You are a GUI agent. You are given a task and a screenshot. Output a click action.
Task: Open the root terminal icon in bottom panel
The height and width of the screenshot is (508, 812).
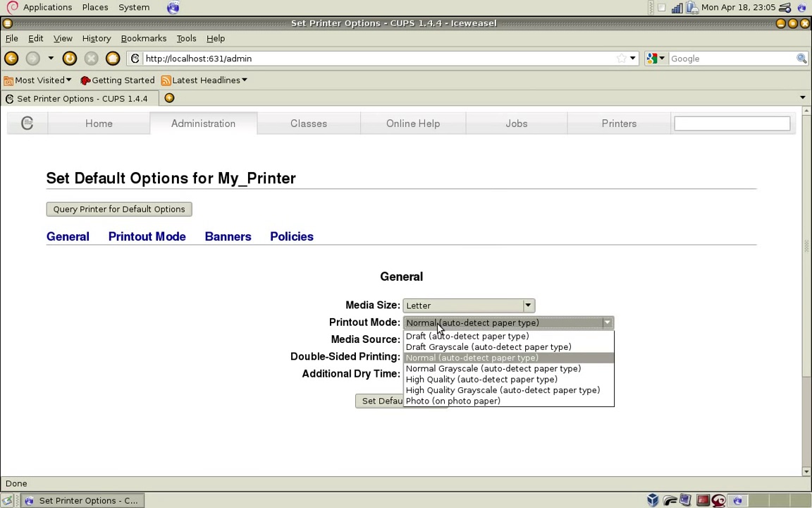tap(703, 500)
